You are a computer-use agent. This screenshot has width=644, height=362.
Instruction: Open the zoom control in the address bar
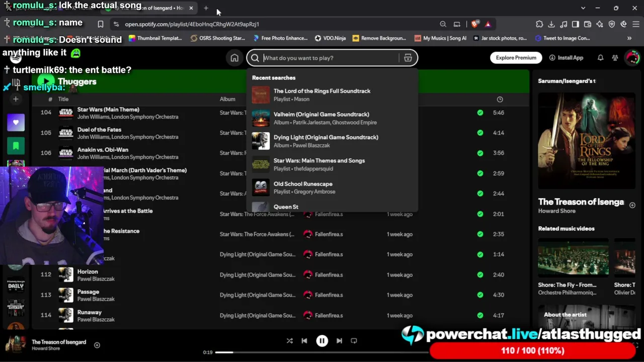(443, 24)
